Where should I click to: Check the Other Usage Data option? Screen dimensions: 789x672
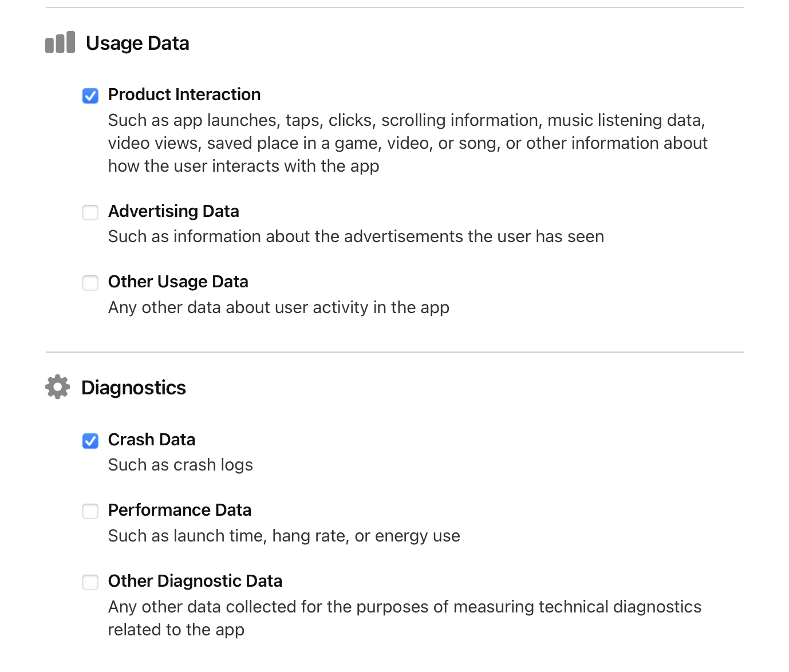[x=90, y=283]
